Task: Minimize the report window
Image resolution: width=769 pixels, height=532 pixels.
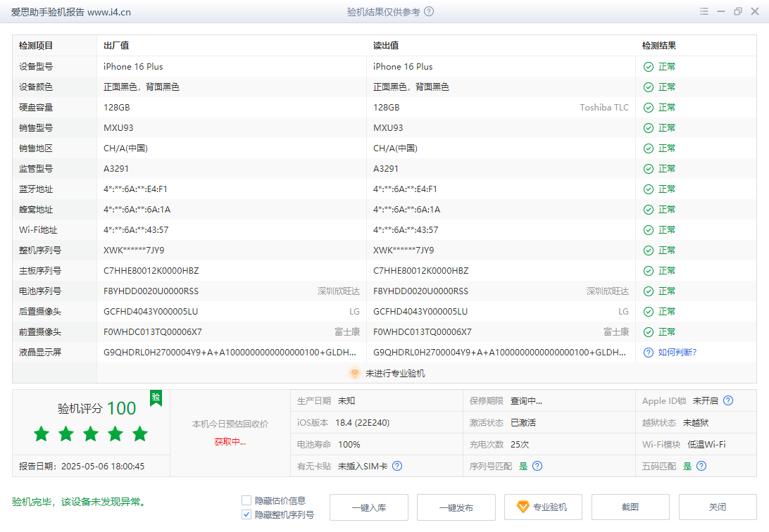Action: (721, 11)
